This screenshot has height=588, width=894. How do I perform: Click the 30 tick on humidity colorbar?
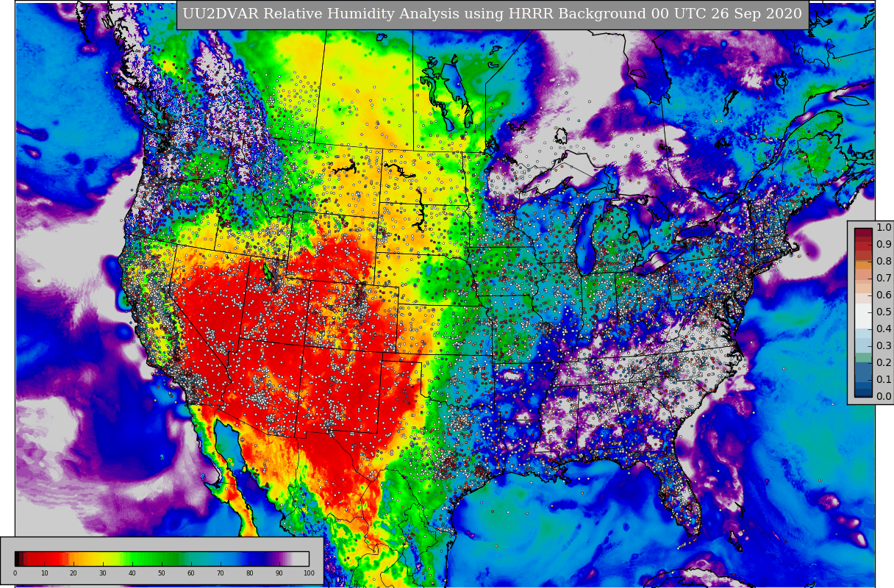coord(103,573)
